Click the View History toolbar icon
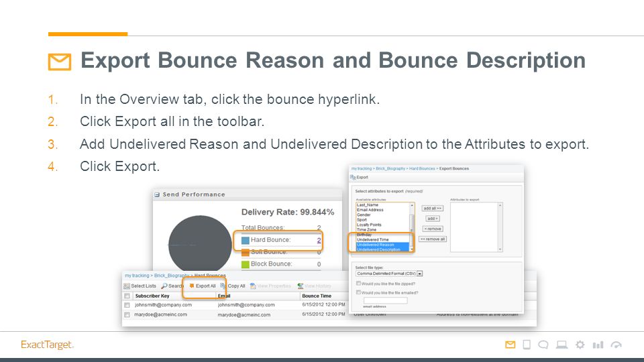Viewport: 644px width, 362px height. click(x=301, y=286)
